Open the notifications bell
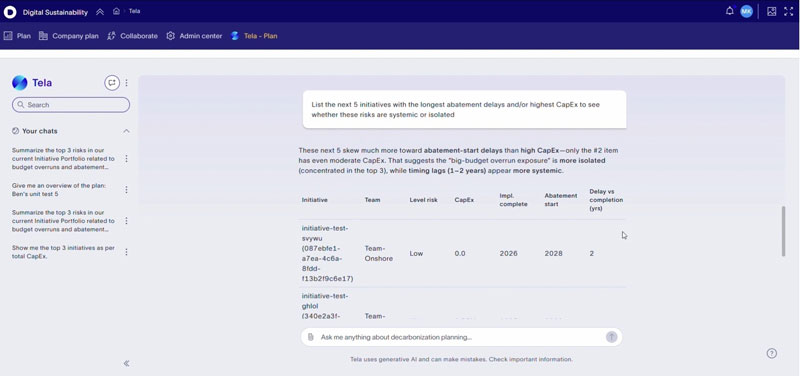The height and width of the screenshot is (376, 800). click(x=730, y=11)
